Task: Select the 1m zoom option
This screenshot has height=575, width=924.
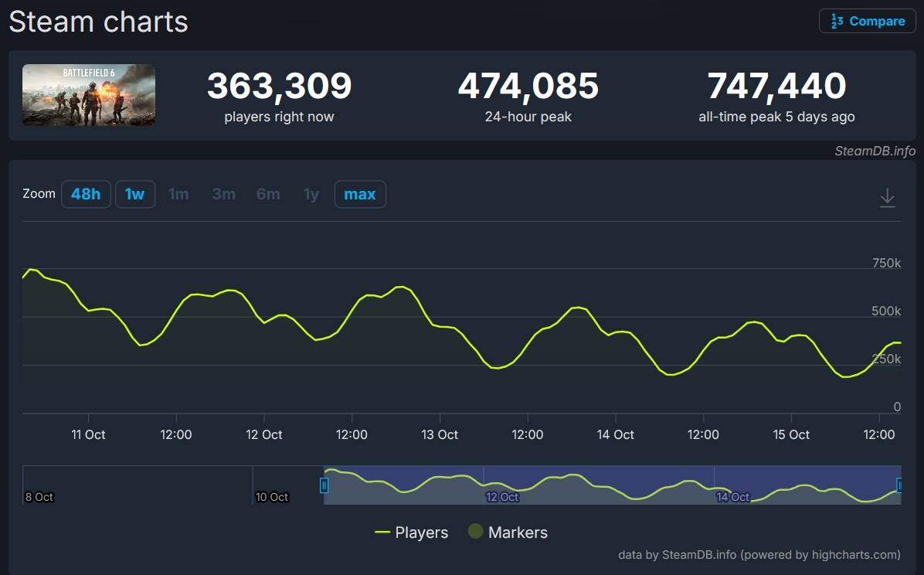Action: click(x=178, y=194)
